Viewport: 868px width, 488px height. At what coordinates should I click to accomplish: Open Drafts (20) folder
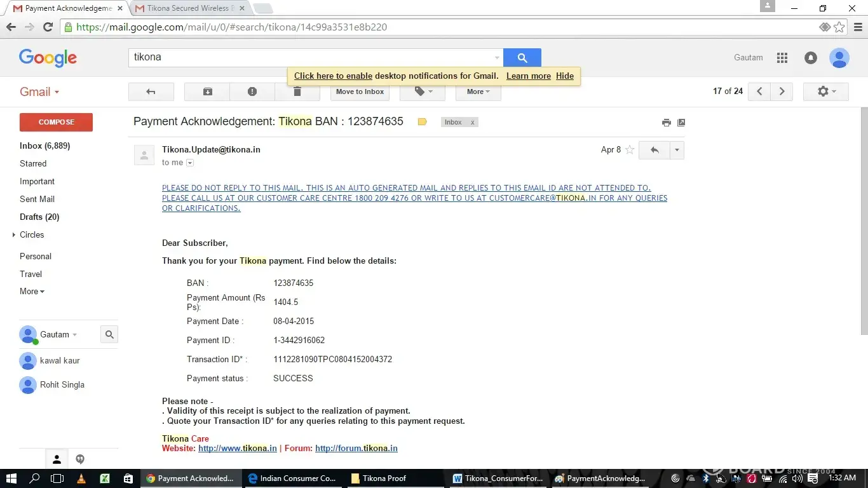pyautogui.click(x=39, y=217)
